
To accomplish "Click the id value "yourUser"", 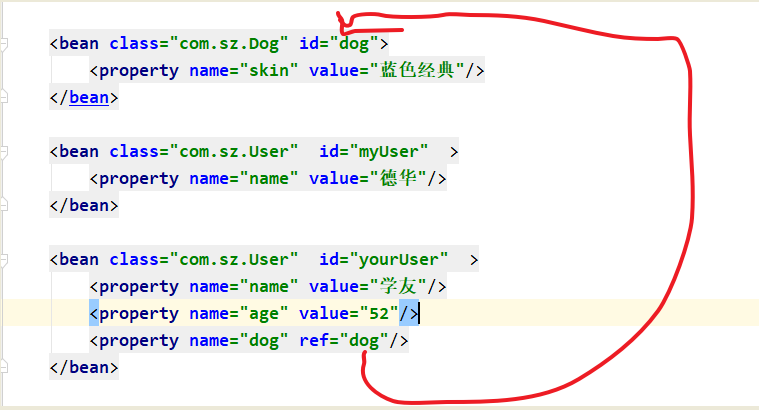I will [x=398, y=260].
